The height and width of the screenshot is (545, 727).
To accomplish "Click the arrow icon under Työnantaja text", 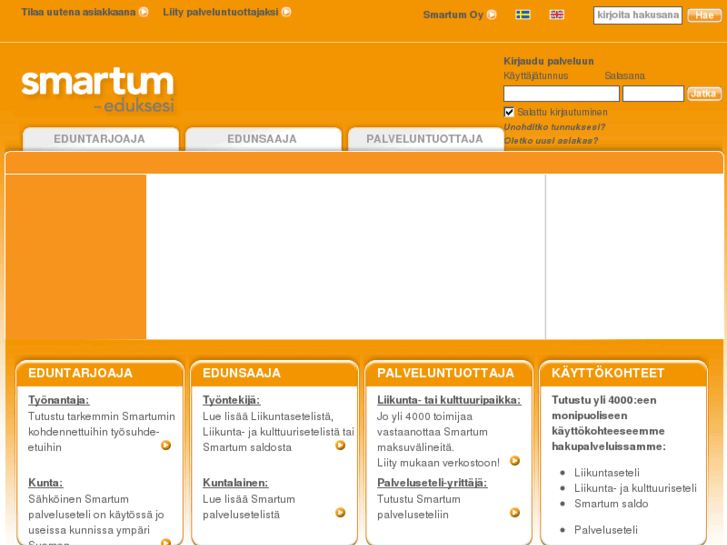I will coord(166,445).
